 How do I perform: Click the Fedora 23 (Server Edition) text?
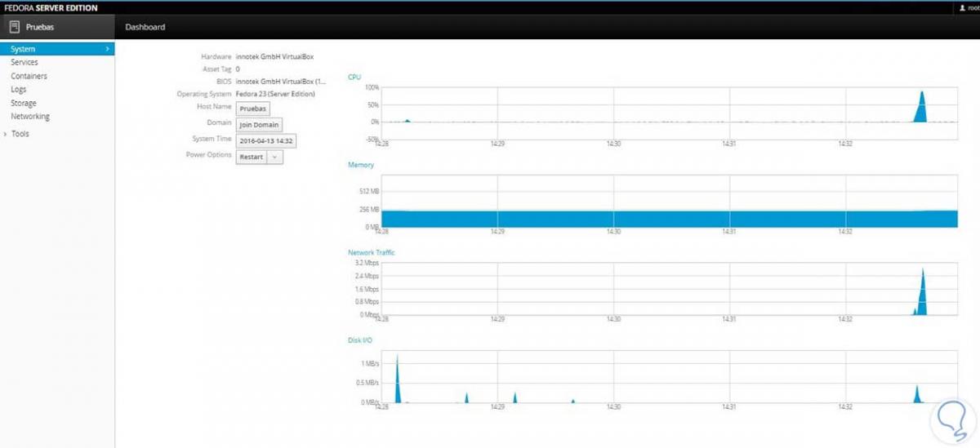click(274, 94)
